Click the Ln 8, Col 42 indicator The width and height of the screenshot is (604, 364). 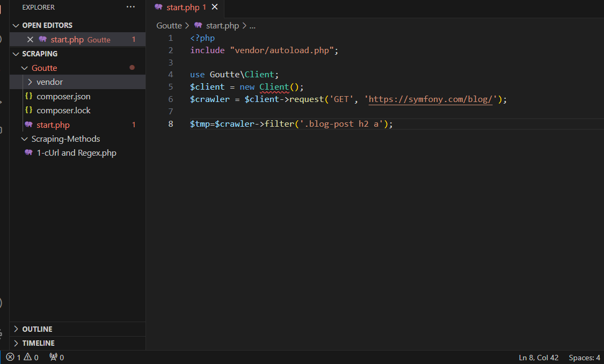pos(538,358)
